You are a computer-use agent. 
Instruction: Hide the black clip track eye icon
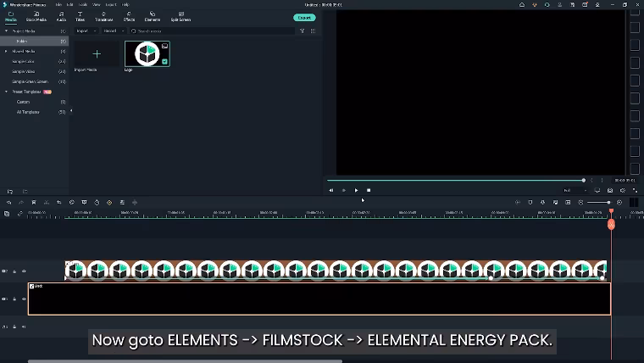[24, 299]
